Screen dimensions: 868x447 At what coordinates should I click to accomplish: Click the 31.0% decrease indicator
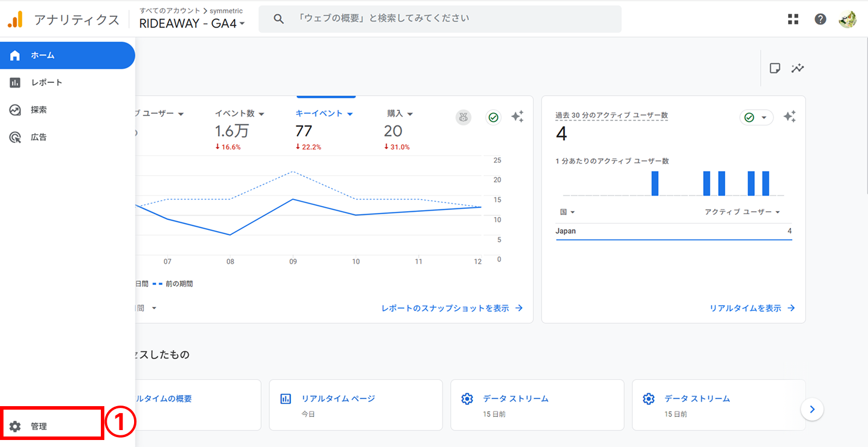397,147
